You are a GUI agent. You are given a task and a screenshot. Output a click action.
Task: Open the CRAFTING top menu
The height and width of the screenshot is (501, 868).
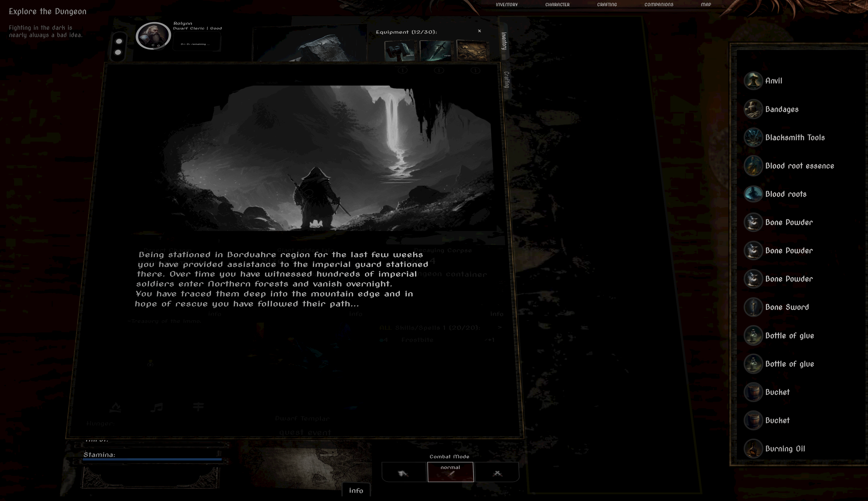[607, 4]
